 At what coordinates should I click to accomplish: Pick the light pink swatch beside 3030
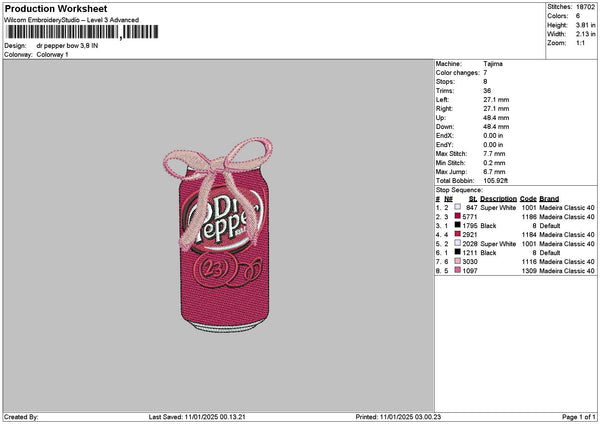[457, 261]
